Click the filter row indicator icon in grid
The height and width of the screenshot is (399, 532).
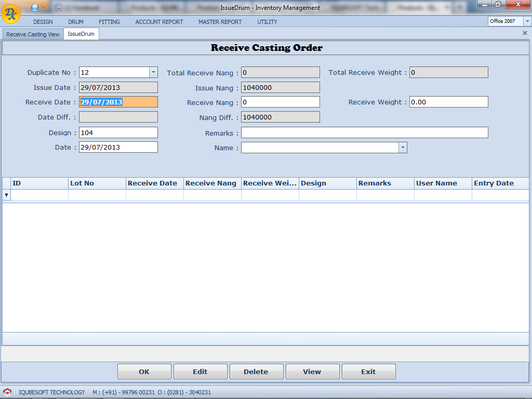click(x=6, y=195)
